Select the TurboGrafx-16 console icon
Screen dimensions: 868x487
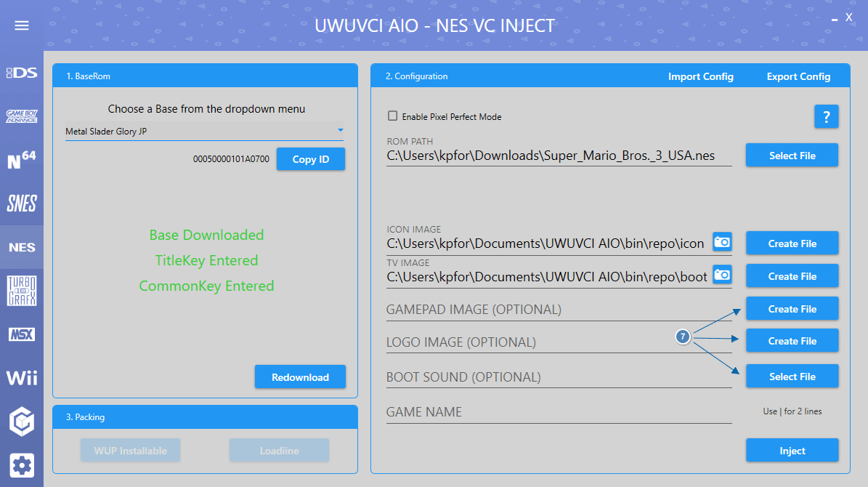point(22,291)
